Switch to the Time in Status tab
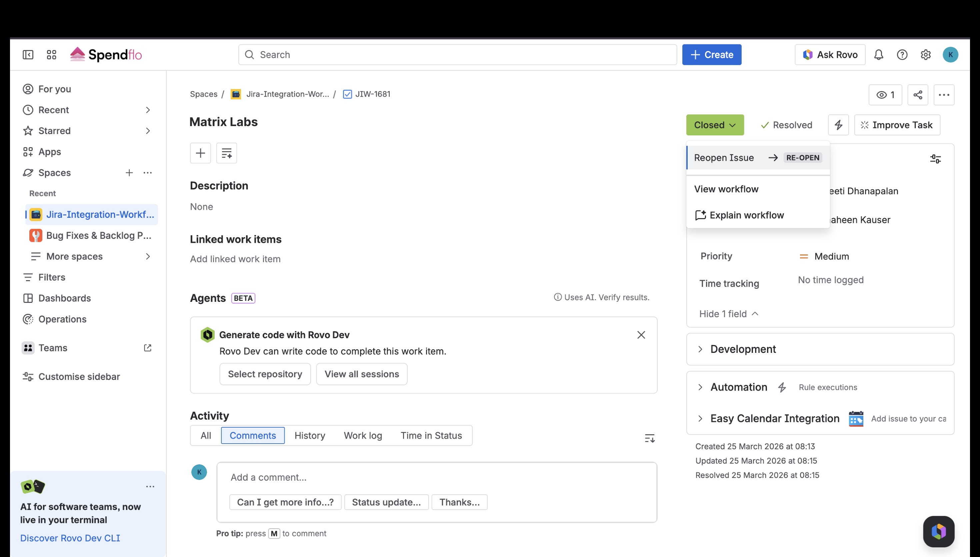 click(431, 435)
